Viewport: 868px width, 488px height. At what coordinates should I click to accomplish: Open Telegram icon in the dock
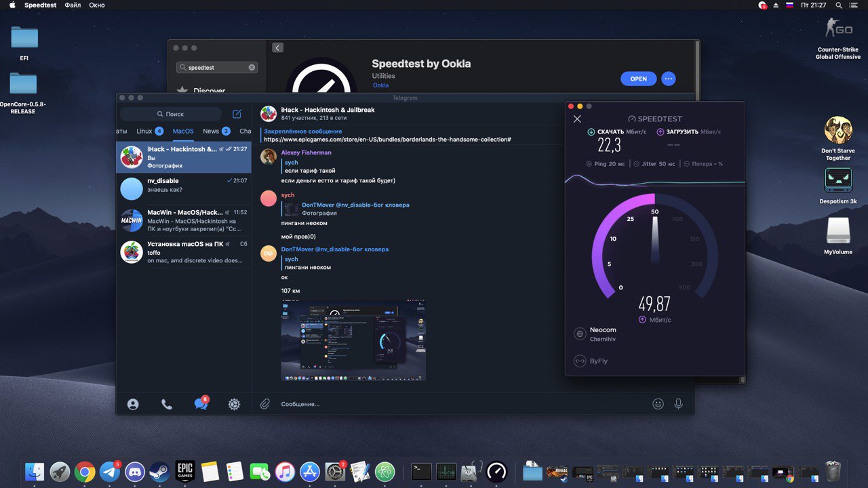click(x=110, y=471)
